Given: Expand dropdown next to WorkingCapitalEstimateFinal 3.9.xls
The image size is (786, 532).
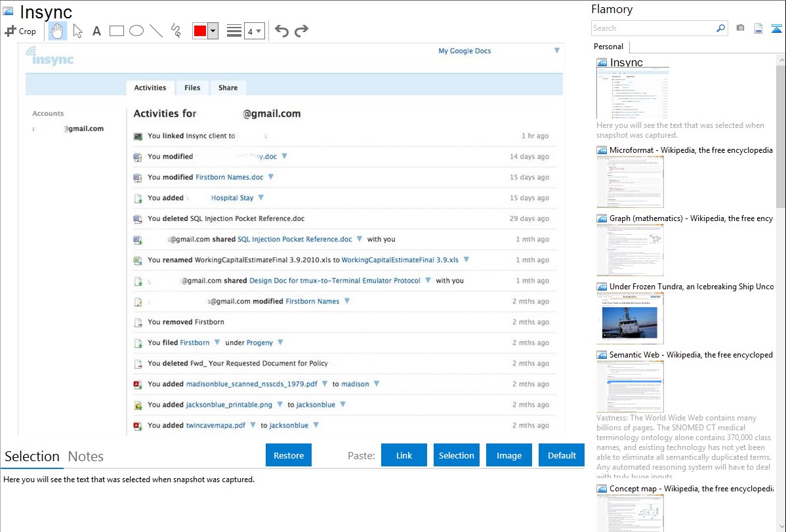Looking at the screenshot, I should (466, 260).
